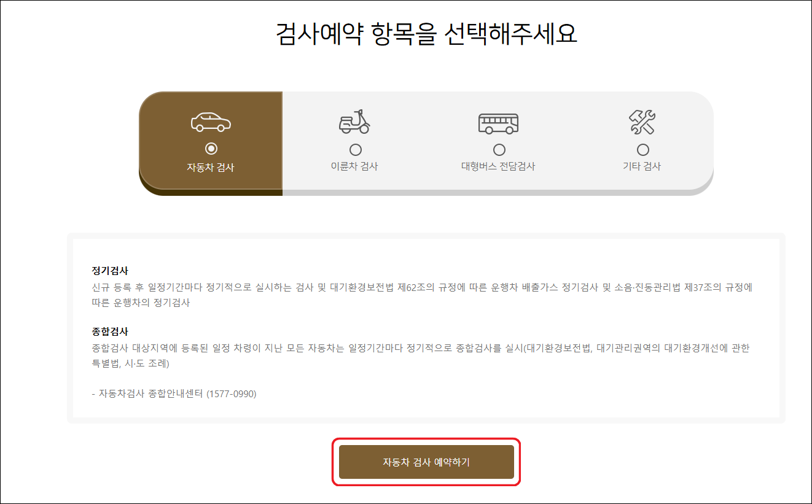Screen dimensions: 812x504
Task: Choose the 대형버스 전담검사 radio button
Action: coord(499,150)
